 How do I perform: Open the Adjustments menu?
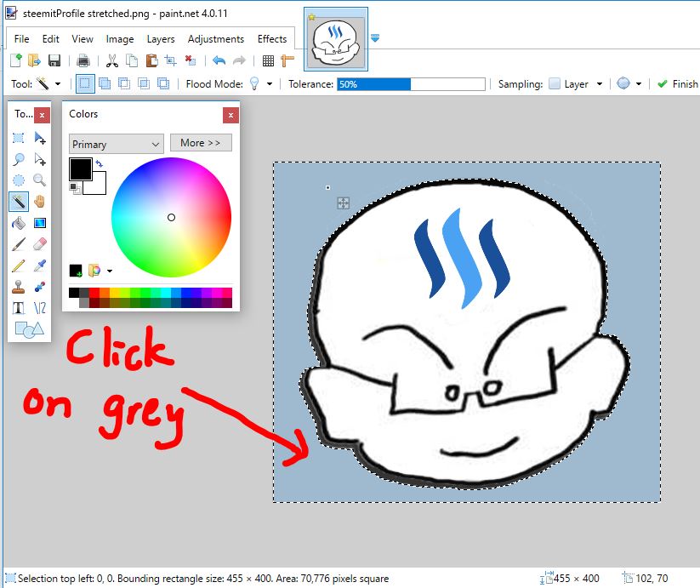[x=216, y=39]
